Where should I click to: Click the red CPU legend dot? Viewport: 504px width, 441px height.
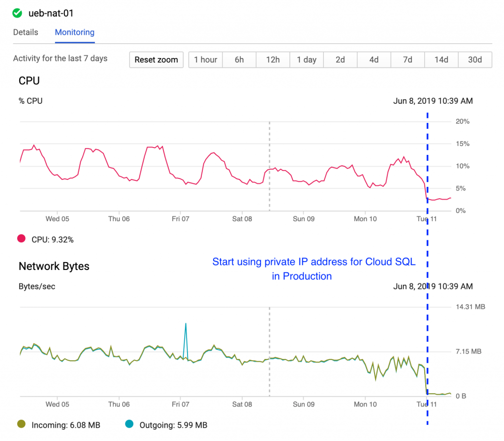[x=21, y=238]
